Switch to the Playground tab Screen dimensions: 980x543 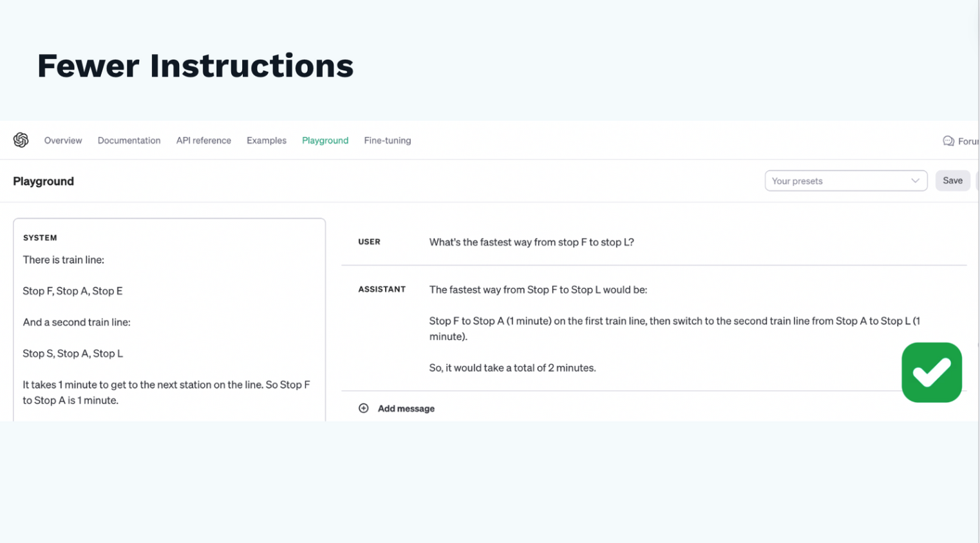[x=325, y=140]
